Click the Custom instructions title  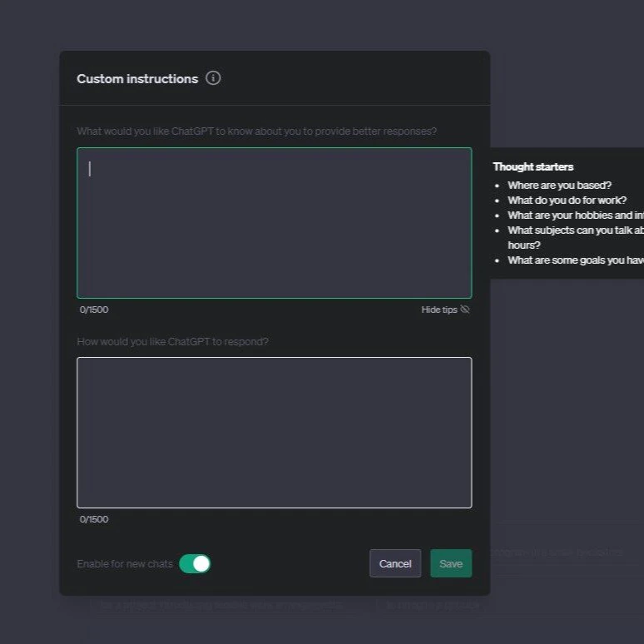pos(137,79)
